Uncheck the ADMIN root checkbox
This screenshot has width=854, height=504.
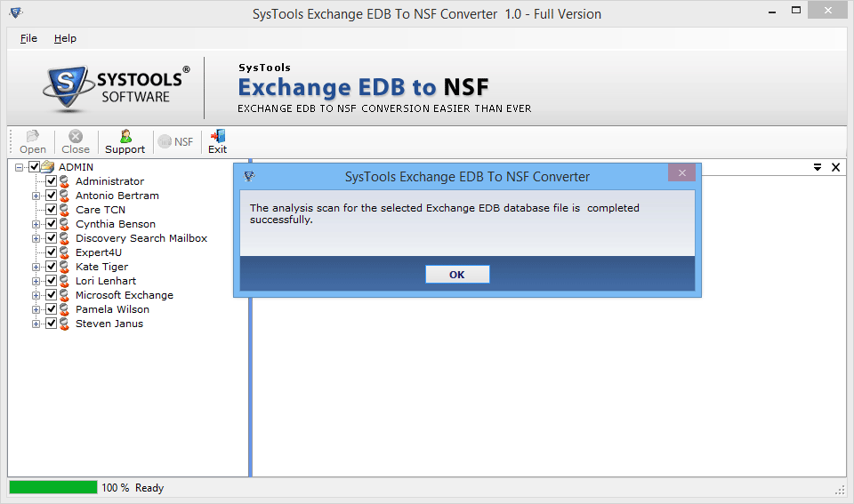point(34,166)
